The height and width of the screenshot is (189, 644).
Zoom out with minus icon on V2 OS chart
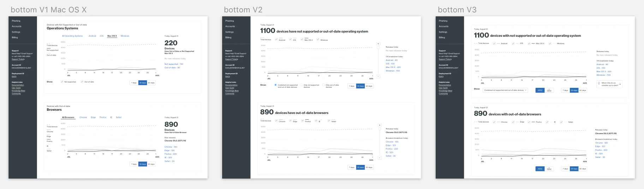[378, 76]
